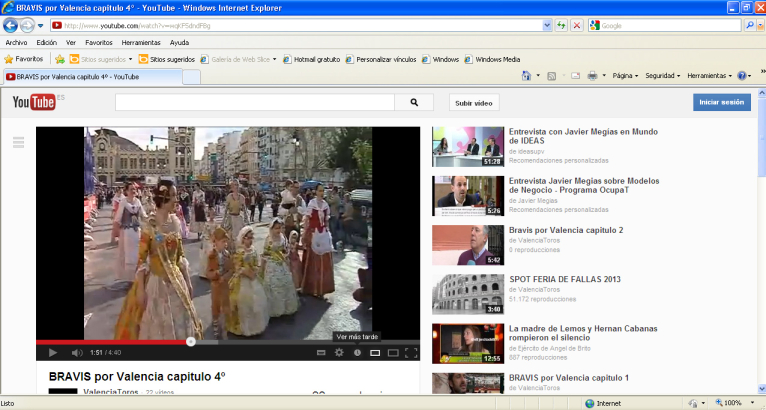This screenshot has height=410, width=766.
Task: Expand the address bar history dropdown
Action: [547, 25]
